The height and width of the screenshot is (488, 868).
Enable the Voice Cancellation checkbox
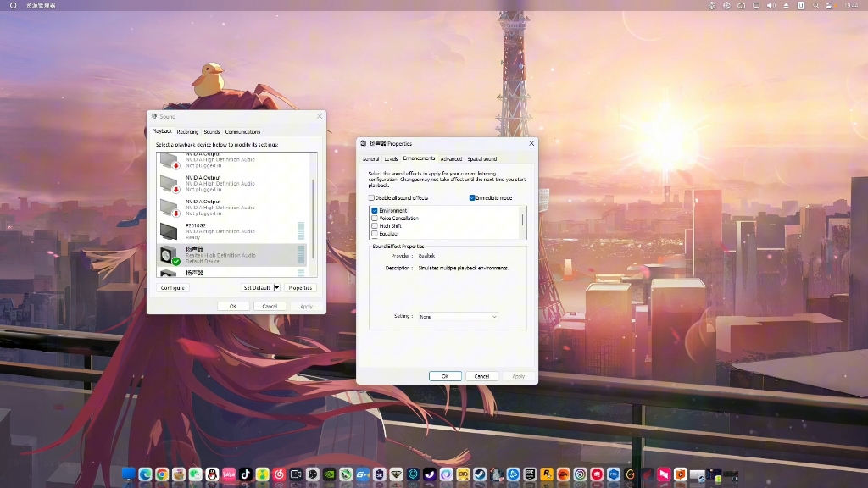pyautogui.click(x=375, y=218)
